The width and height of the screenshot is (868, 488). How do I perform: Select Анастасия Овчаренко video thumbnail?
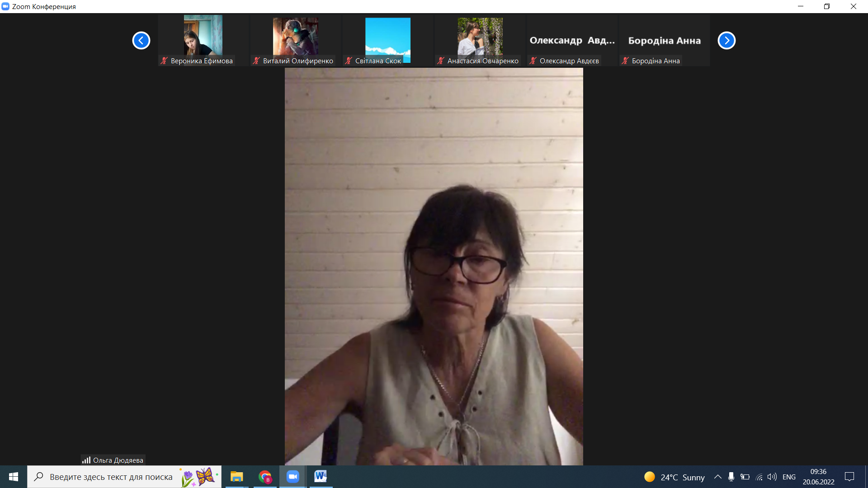[x=480, y=40]
